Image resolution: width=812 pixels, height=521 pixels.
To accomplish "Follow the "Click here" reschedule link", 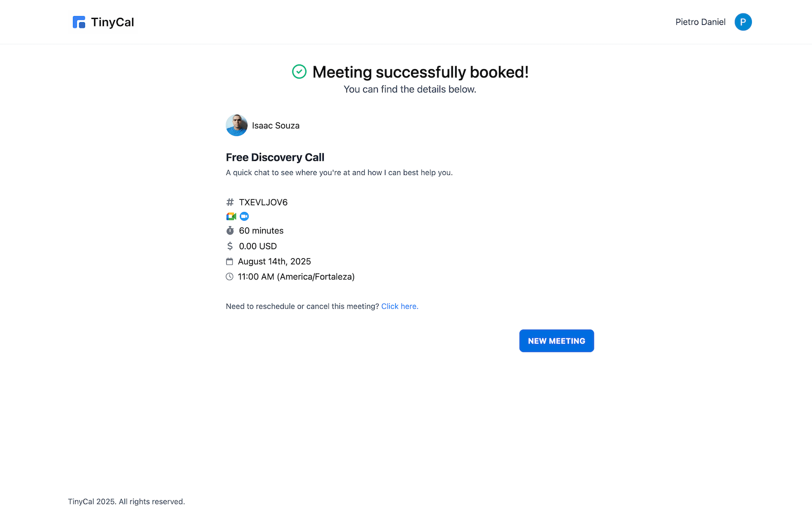I will [400, 307].
